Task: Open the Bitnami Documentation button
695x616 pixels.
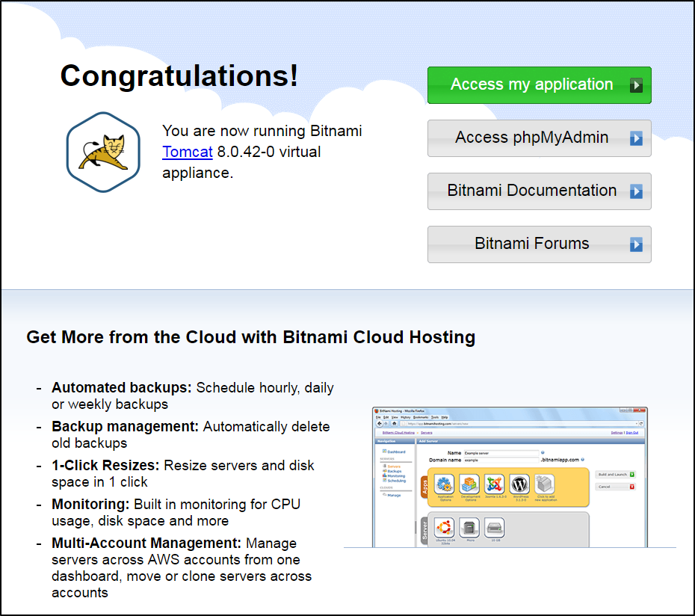Action: pos(539,191)
